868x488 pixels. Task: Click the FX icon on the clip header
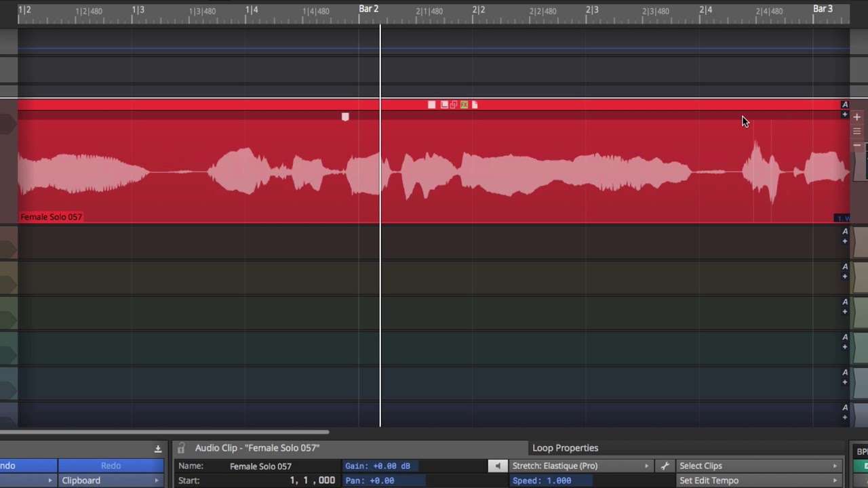[464, 104]
